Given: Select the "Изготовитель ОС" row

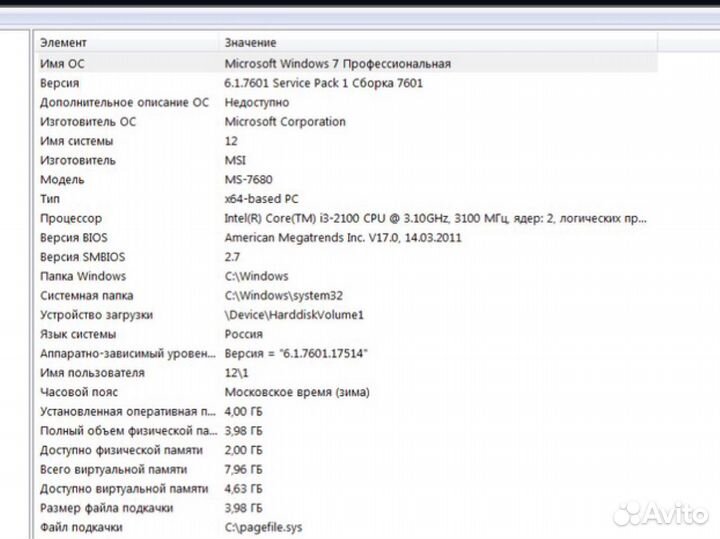Looking at the screenshot, I should click(346, 122).
